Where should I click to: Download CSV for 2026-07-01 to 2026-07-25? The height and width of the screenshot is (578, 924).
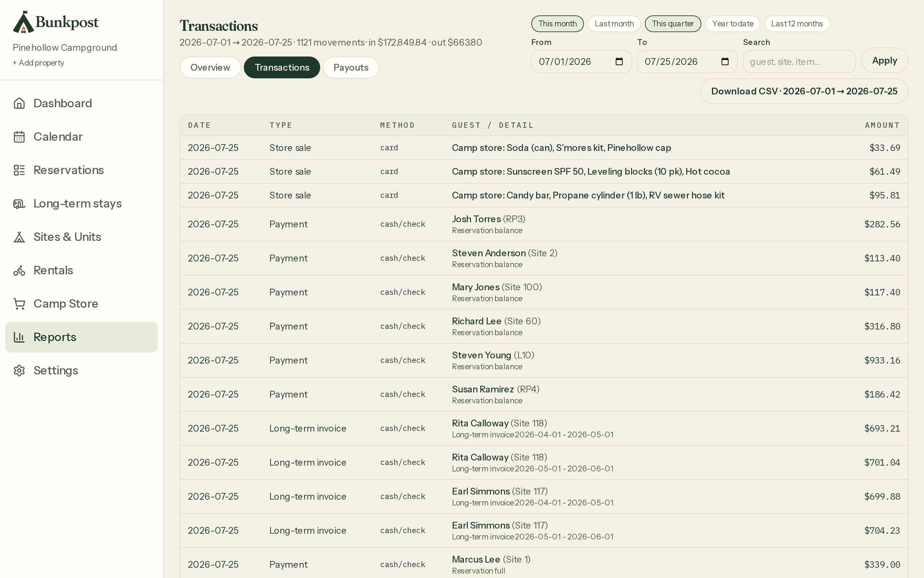click(804, 91)
